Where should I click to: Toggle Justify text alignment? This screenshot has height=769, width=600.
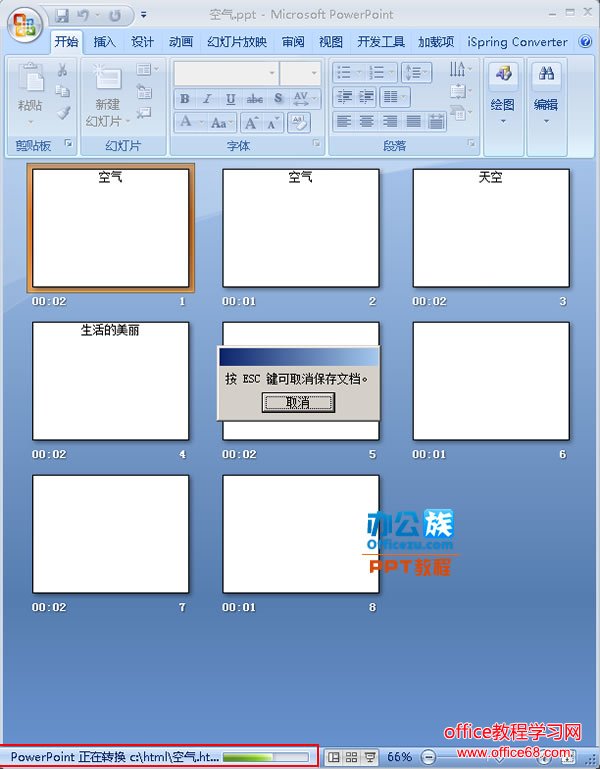click(413, 121)
